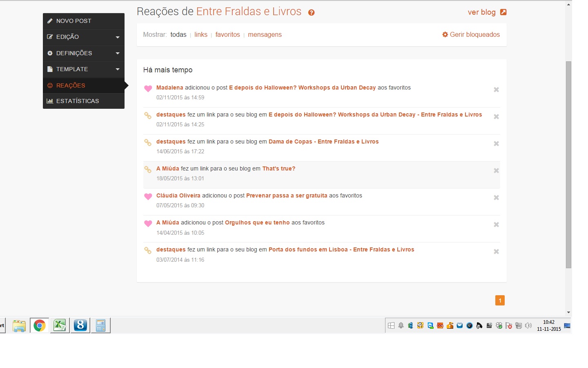Image resolution: width=588 pixels, height=368 pixels.
Task: Click the page 1 pagination button
Action: pyautogui.click(x=500, y=301)
